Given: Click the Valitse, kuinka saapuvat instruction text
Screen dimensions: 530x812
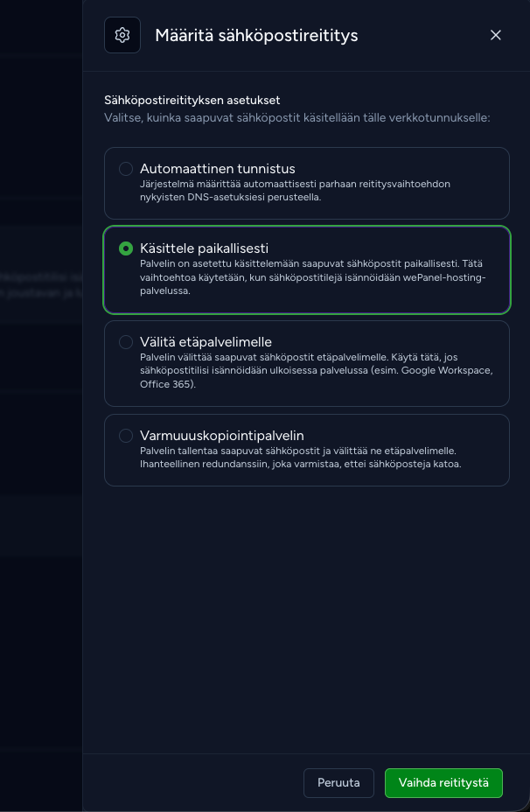Looking at the screenshot, I should coord(297,117).
